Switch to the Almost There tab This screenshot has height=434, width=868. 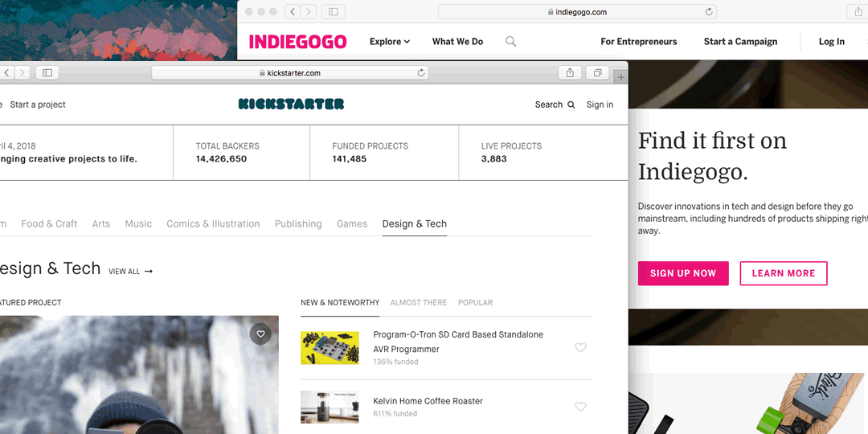(x=419, y=303)
